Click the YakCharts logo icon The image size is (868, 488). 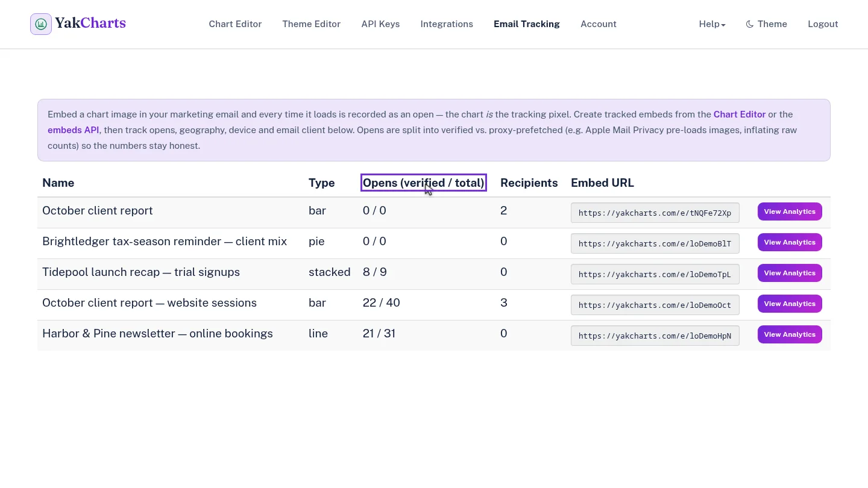click(x=41, y=24)
